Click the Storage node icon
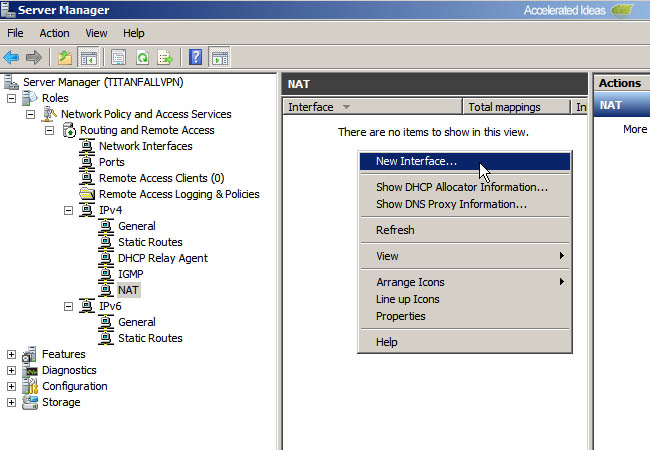The height and width of the screenshot is (450, 650). pos(30,402)
